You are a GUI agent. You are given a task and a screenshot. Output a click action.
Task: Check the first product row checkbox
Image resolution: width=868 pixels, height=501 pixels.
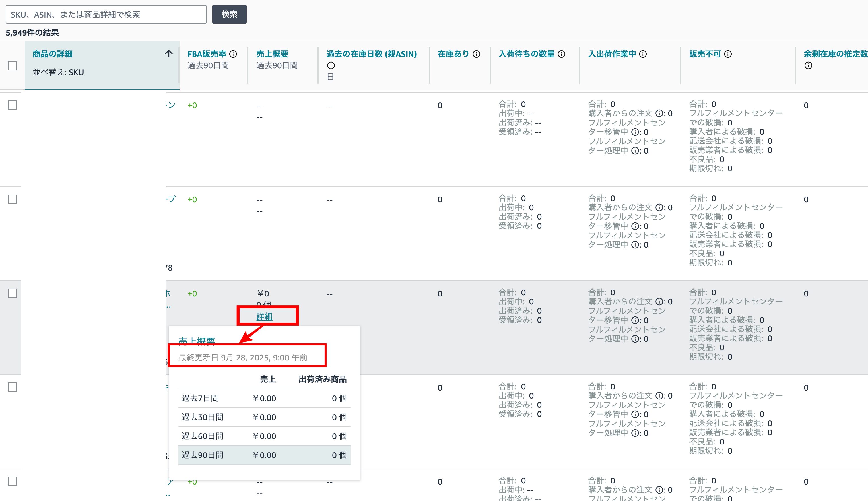click(x=12, y=105)
